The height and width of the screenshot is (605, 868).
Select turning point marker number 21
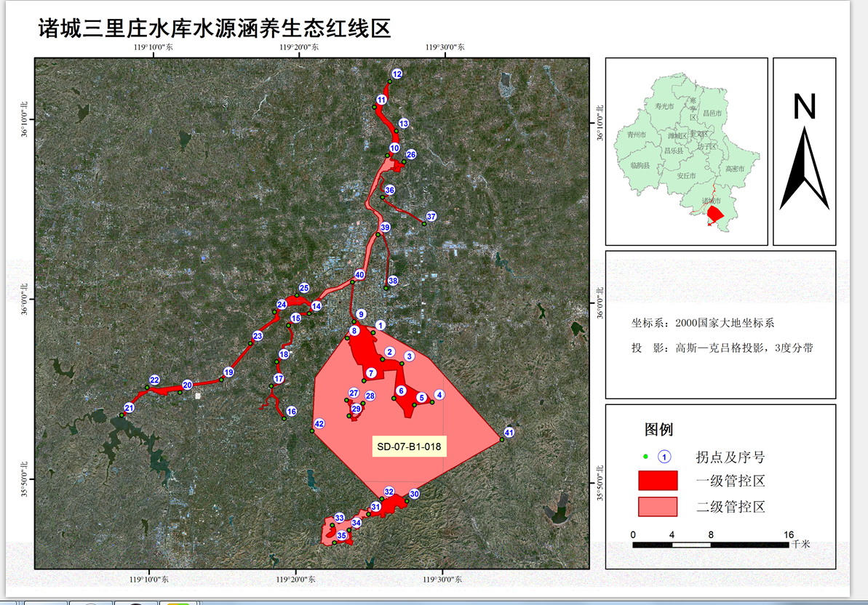click(129, 408)
